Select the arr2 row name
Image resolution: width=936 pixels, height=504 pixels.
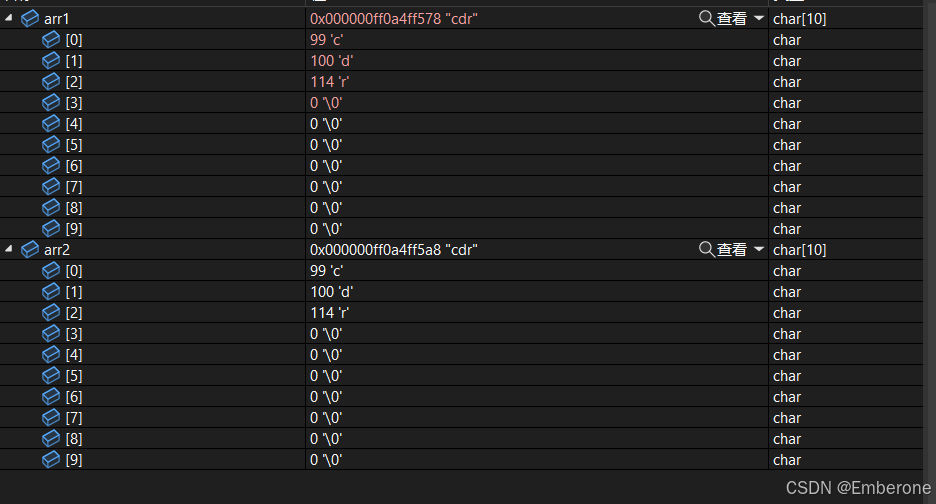57,250
